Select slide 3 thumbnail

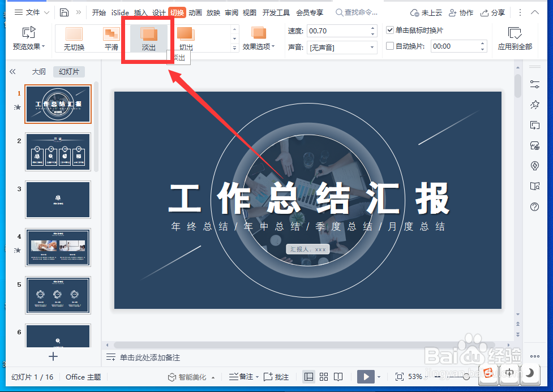point(58,200)
